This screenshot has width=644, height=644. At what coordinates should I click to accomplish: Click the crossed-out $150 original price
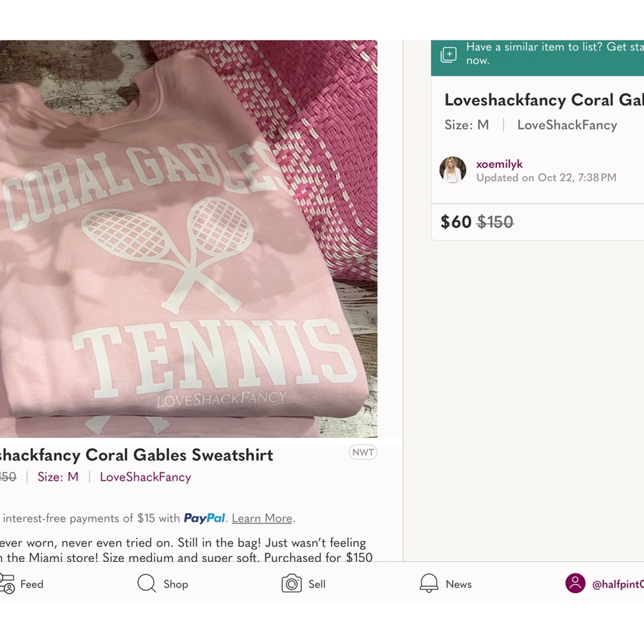495,222
